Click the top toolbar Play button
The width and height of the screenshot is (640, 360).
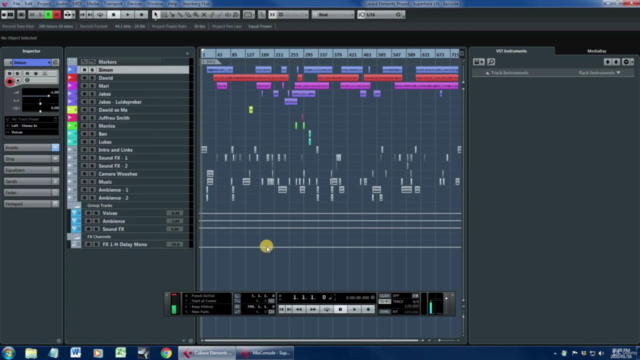127,15
